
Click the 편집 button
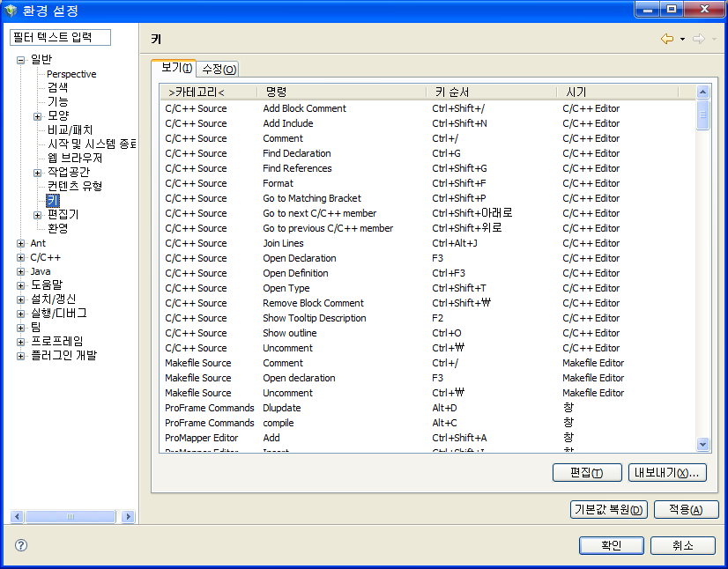[587, 473]
